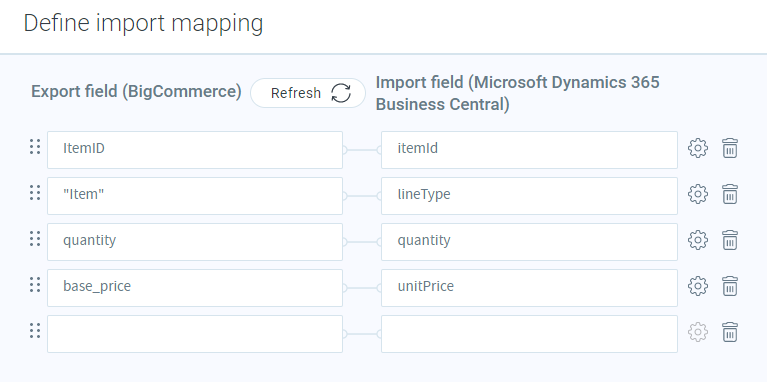Select the lineType import field

[x=529, y=196]
